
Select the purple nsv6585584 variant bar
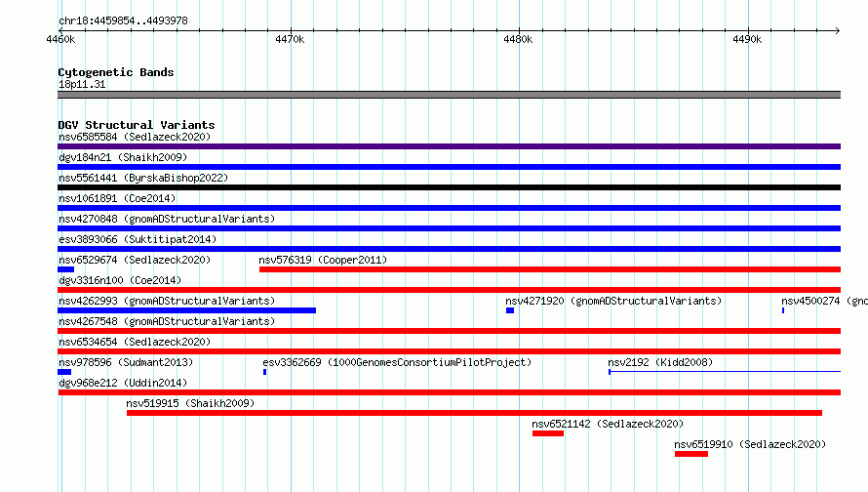point(449,146)
